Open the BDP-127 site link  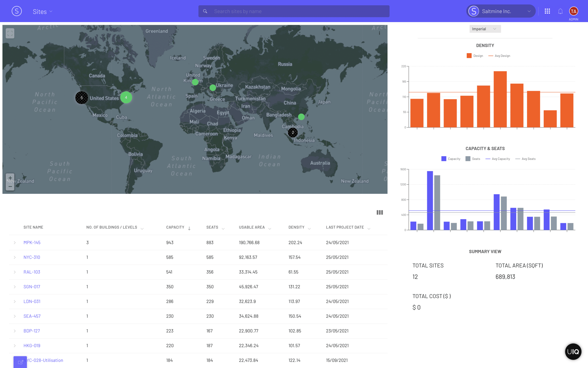[x=32, y=331]
